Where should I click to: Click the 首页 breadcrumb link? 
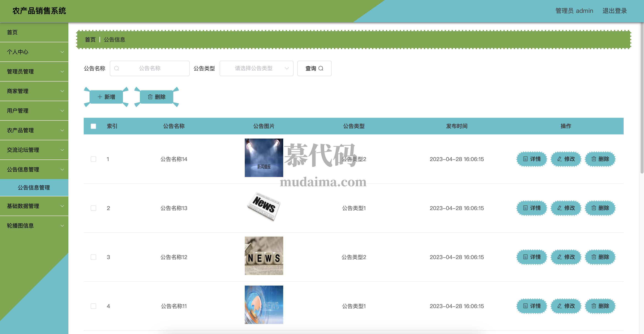[x=90, y=40]
